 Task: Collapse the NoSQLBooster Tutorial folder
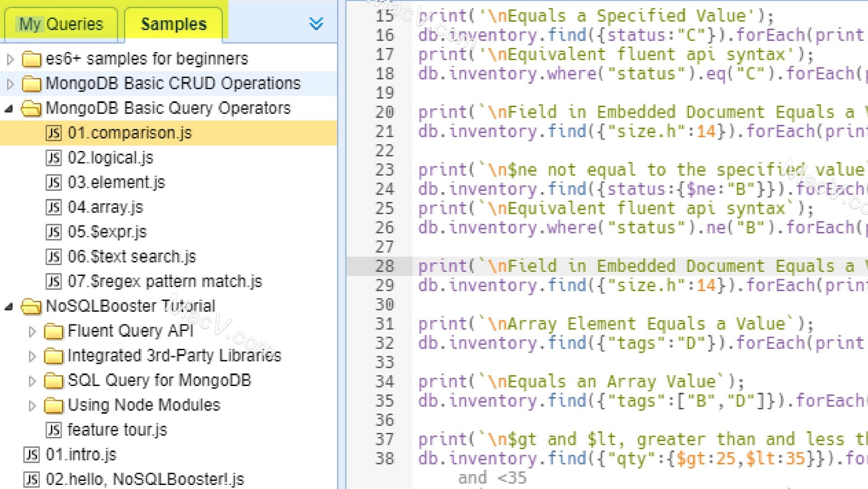[x=9, y=306]
